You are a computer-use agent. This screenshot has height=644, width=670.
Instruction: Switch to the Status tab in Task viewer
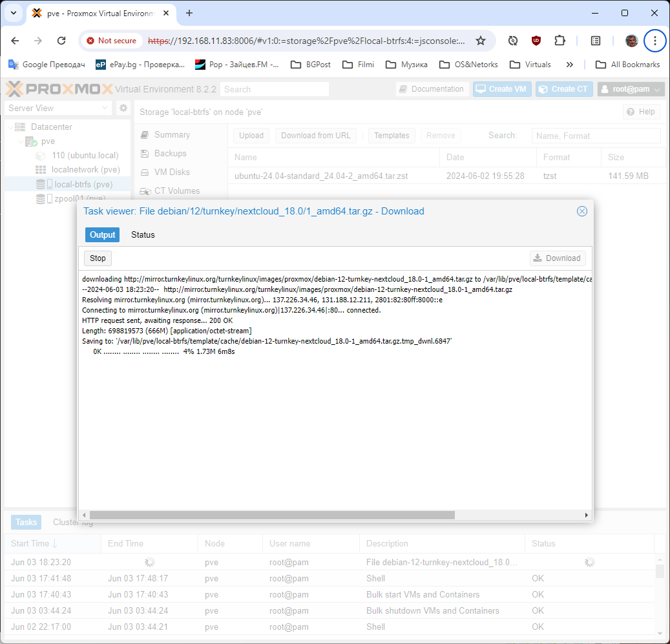point(143,235)
